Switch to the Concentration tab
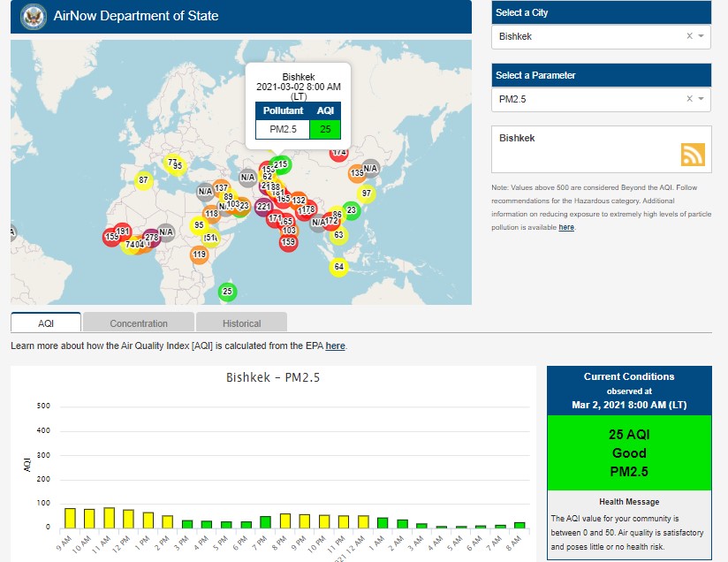The width and height of the screenshot is (728, 562). coord(139,323)
